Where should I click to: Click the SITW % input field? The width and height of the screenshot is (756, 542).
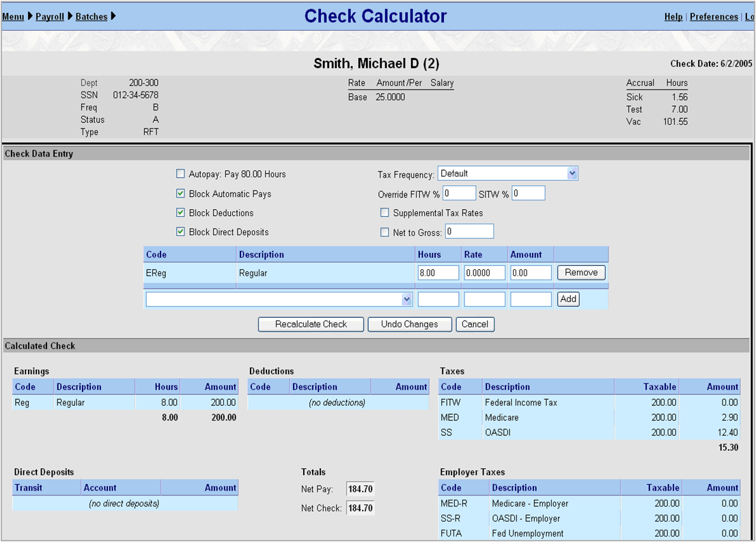(x=529, y=193)
